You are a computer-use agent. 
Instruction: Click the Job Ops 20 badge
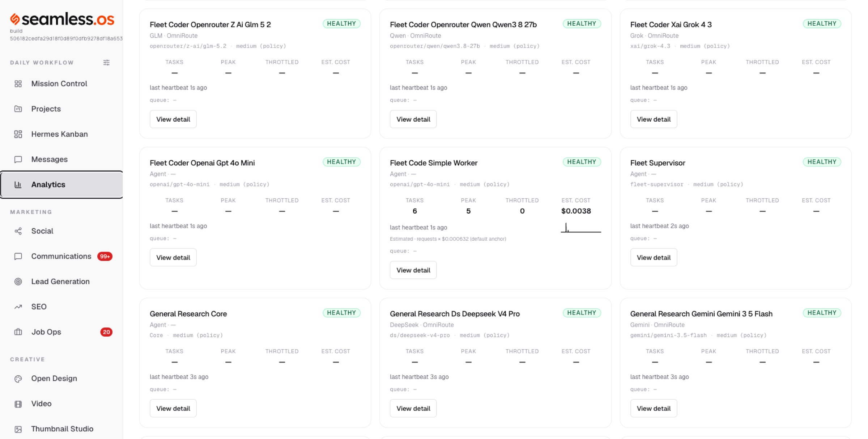point(106,332)
